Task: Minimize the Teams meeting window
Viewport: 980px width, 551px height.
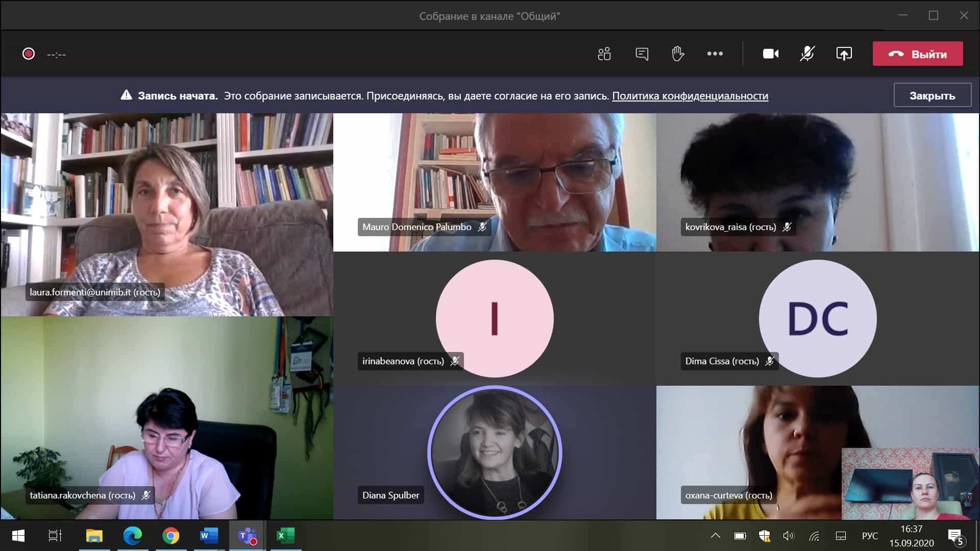Action: point(903,15)
